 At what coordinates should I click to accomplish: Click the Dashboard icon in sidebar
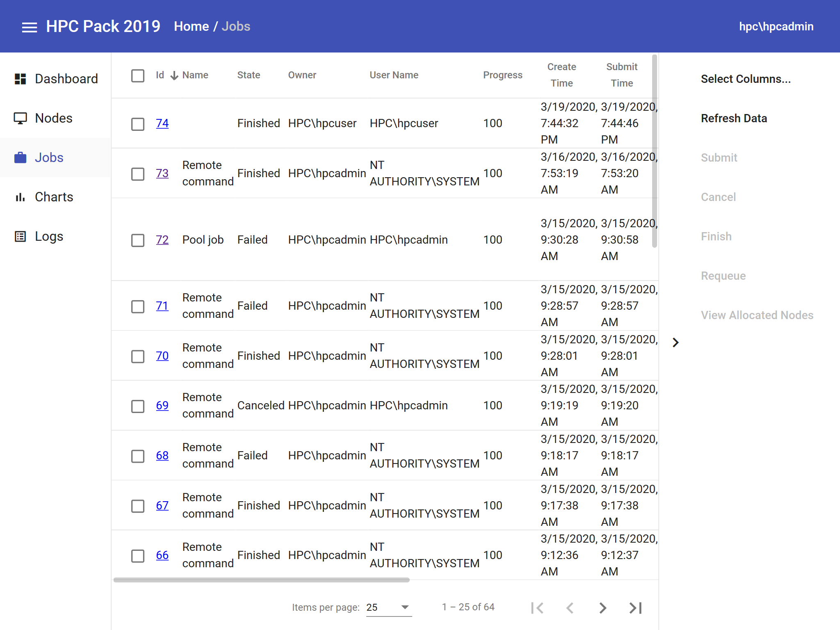coord(20,79)
